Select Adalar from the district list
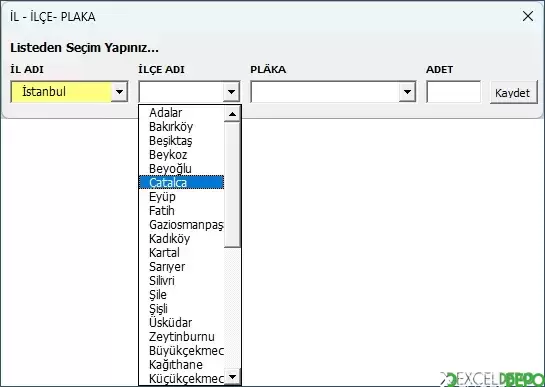Screen dimensions: 545x387 [181, 113]
